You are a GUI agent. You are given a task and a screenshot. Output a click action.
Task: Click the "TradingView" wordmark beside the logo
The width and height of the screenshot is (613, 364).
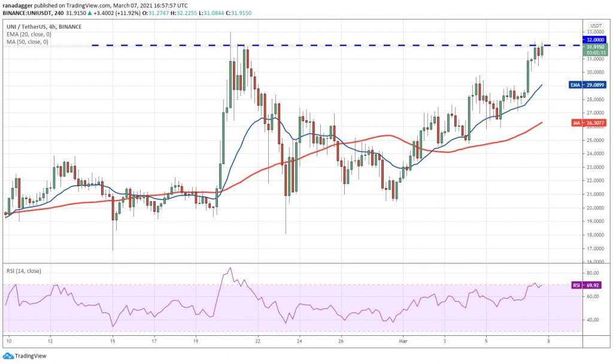[x=31, y=356]
